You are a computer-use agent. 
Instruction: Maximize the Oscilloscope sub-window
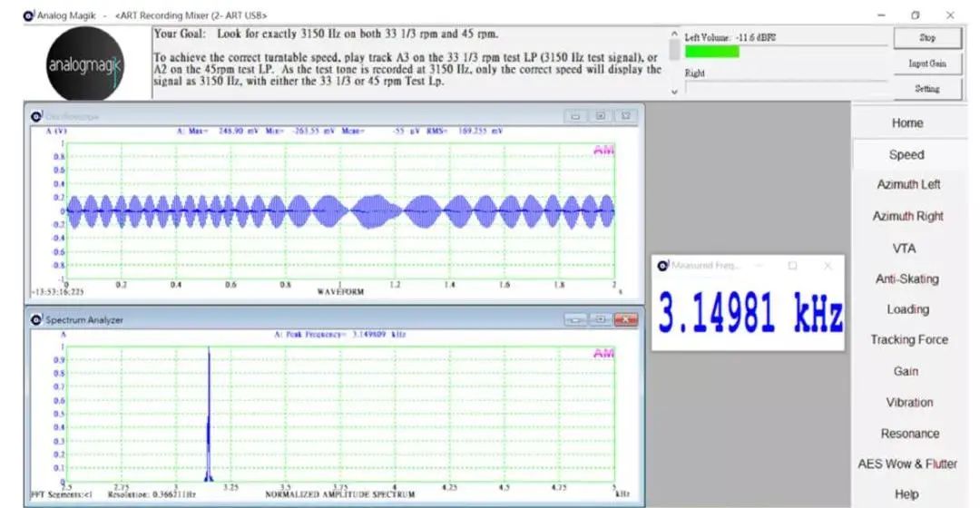[601, 116]
